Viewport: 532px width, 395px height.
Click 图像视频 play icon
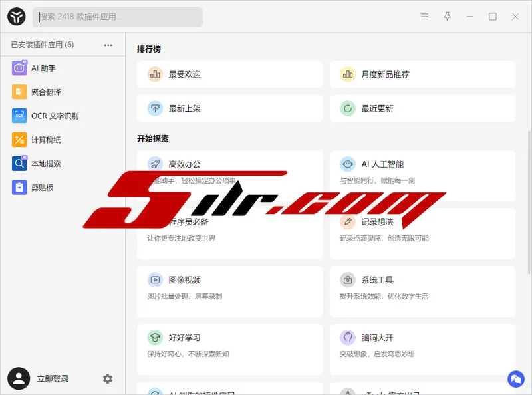155,280
